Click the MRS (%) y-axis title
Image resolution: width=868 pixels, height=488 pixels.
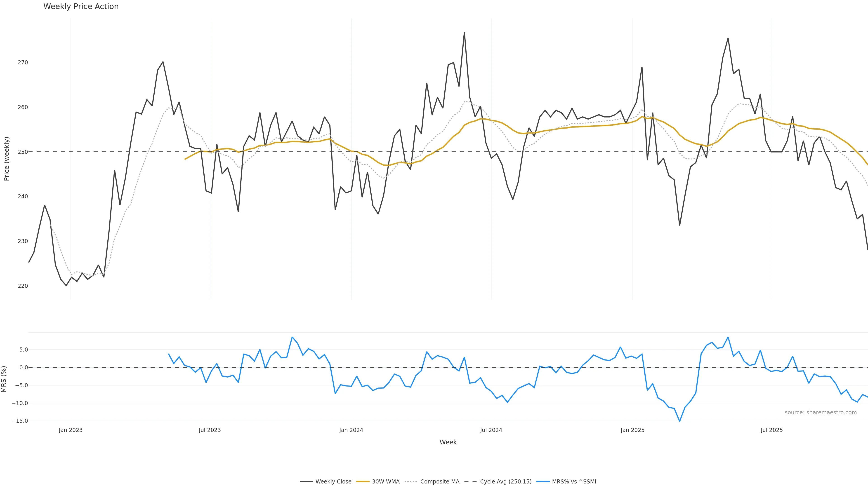[x=4, y=379]
